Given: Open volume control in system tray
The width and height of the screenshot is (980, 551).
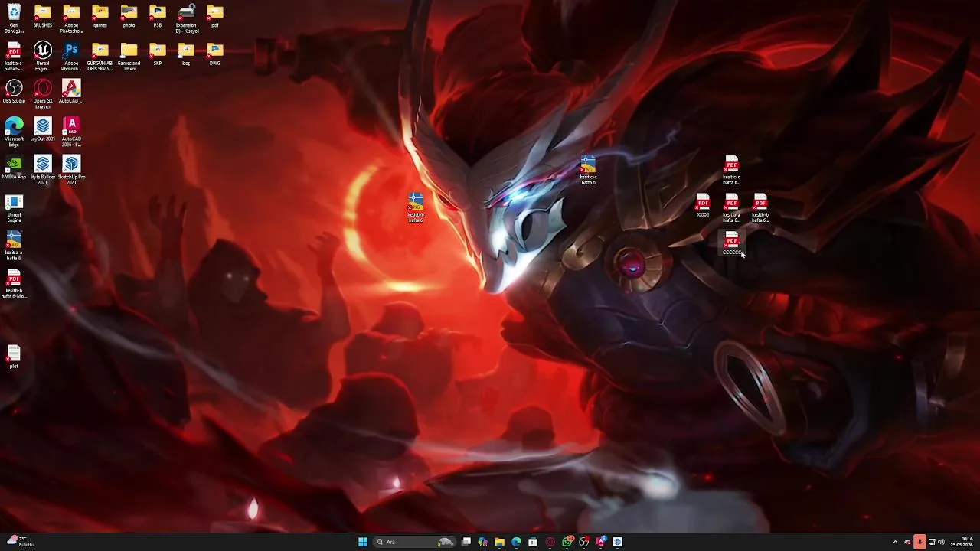Looking at the screenshot, I should (941, 542).
